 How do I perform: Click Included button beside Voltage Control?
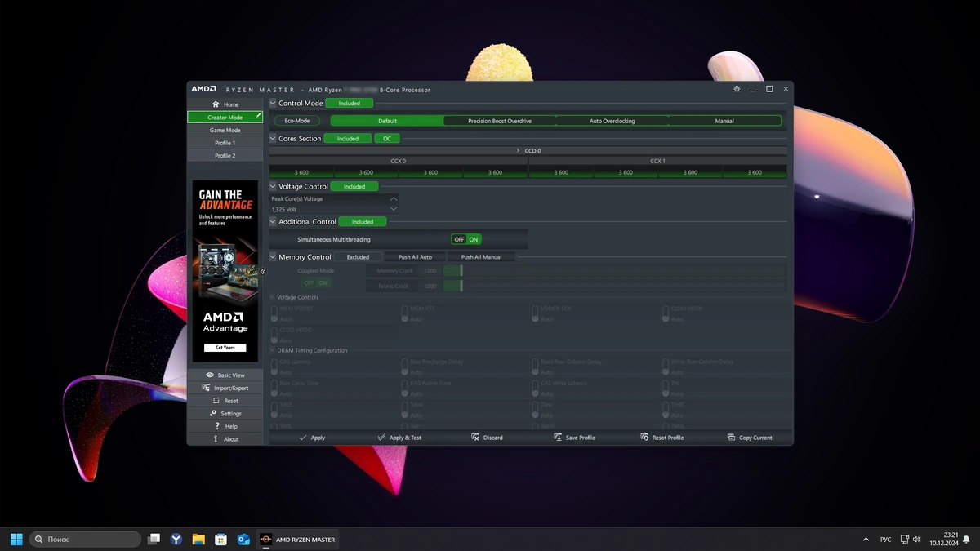coord(354,187)
